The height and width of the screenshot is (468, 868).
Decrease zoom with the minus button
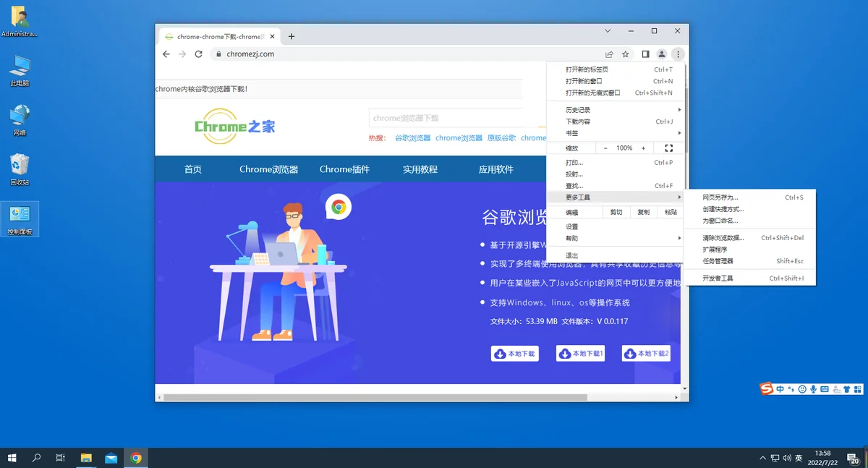[x=605, y=148]
